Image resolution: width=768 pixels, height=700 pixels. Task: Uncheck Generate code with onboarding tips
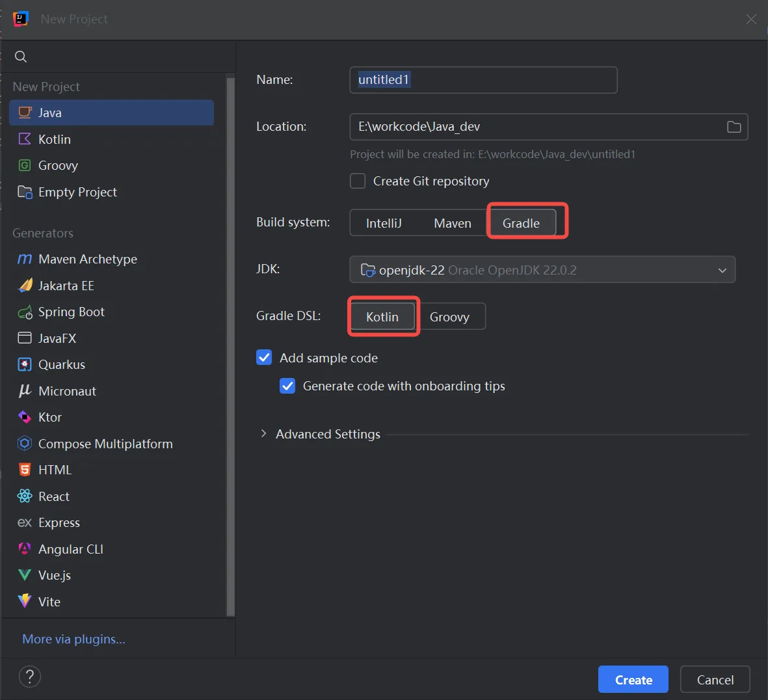(287, 386)
